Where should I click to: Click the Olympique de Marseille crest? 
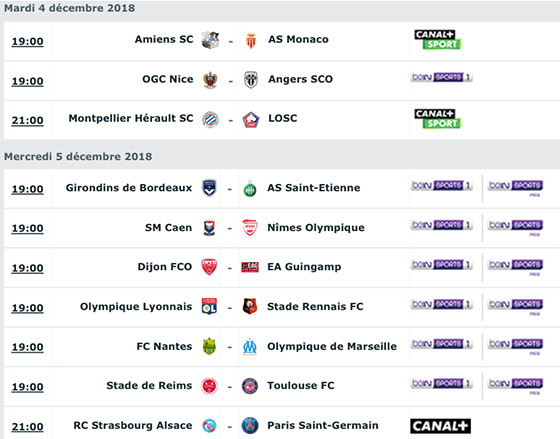click(250, 346)
